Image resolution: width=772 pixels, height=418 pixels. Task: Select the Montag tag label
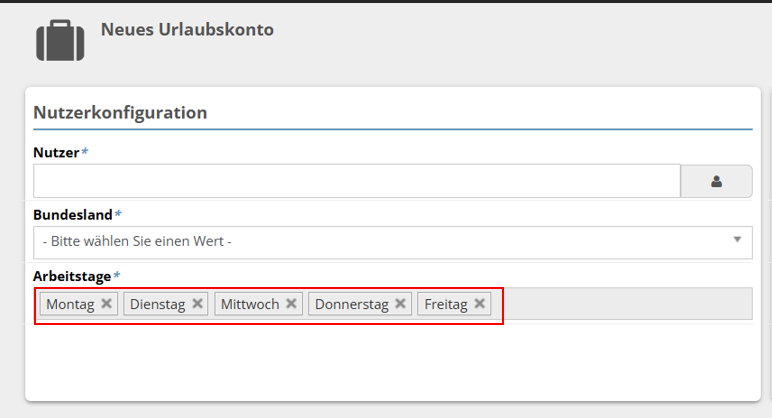pyautogui.click(x=70, y=304)
